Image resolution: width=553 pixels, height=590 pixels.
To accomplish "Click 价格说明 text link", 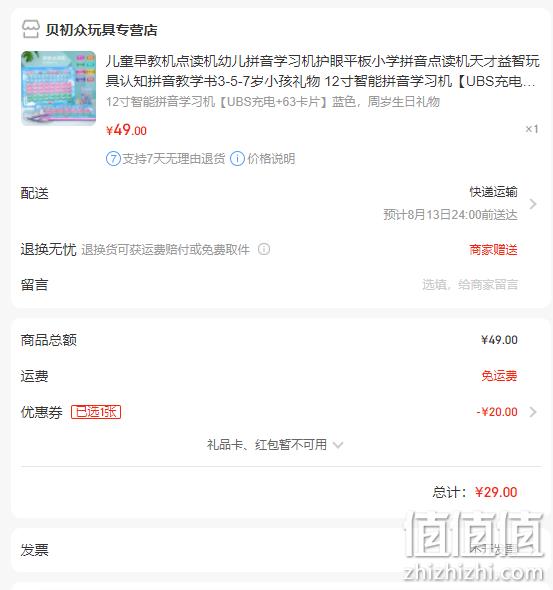I will pyautogui.click(x=271, y=159).
